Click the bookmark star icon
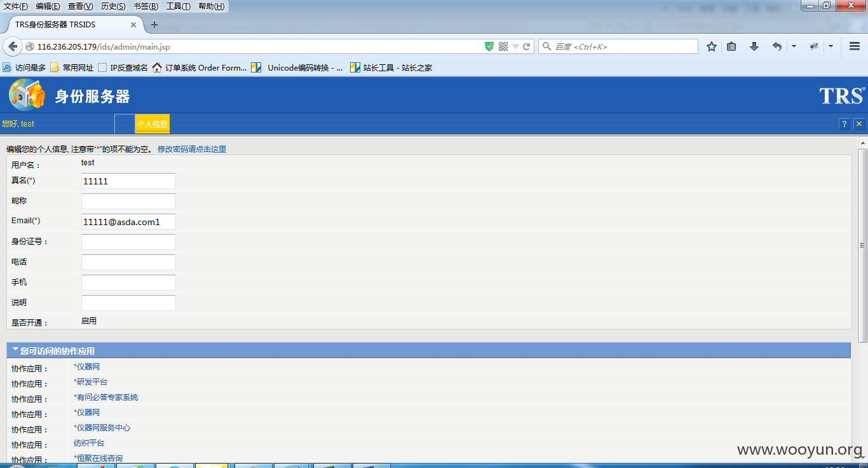 [x=712, y=46]
